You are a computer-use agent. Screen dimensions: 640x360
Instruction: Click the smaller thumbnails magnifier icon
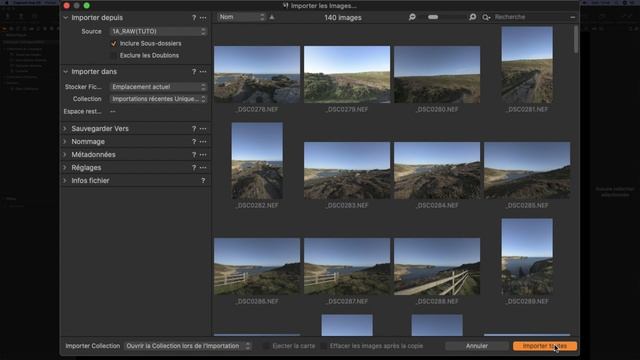(x=412, y=17)
